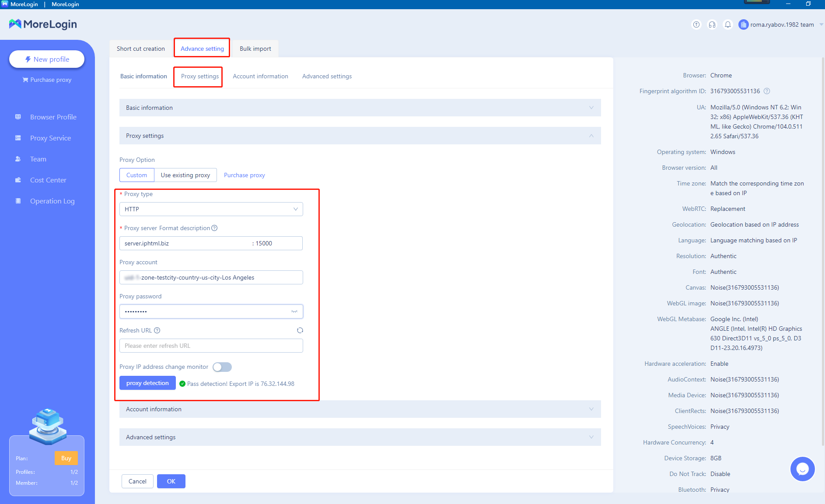Click the Purchase proxy link beside proxy options
This screenshot has height=504, width=825.
245,175
